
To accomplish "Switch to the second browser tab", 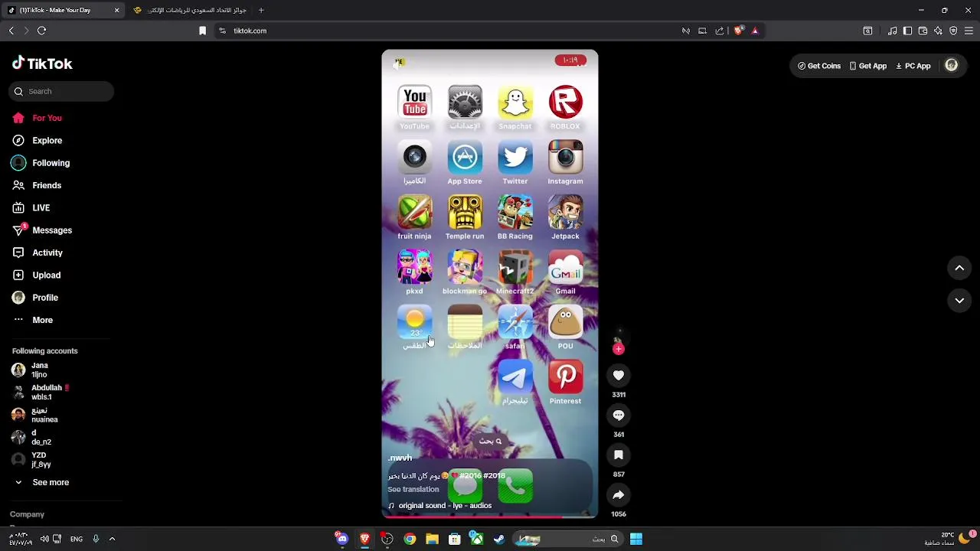I will (x=190, y=10).
